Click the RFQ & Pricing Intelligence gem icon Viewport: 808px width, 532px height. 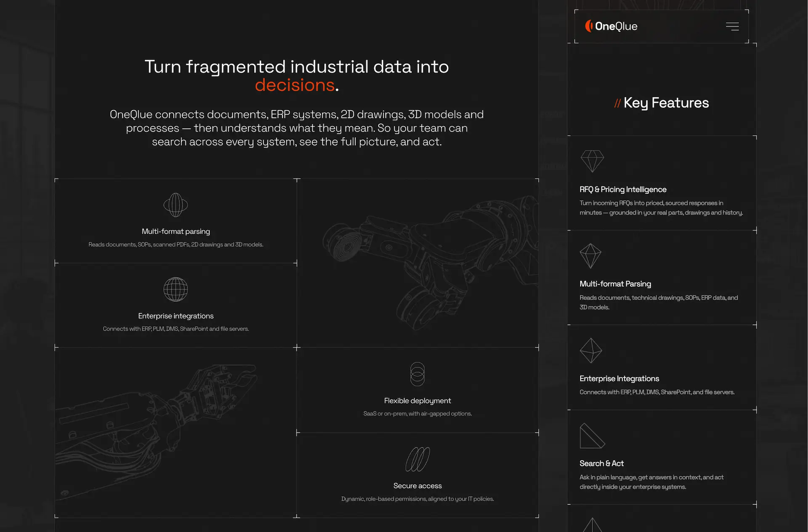click(x=592, y=161)
